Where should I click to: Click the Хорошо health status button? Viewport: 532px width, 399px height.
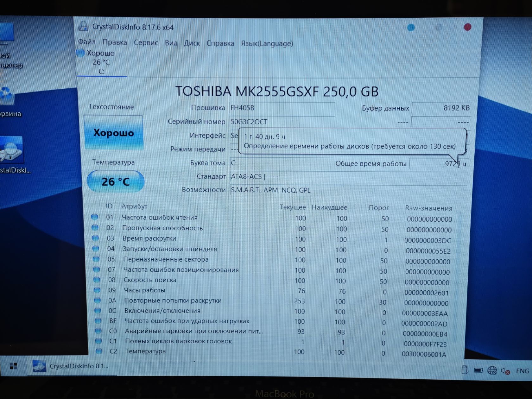pos(114,132)
